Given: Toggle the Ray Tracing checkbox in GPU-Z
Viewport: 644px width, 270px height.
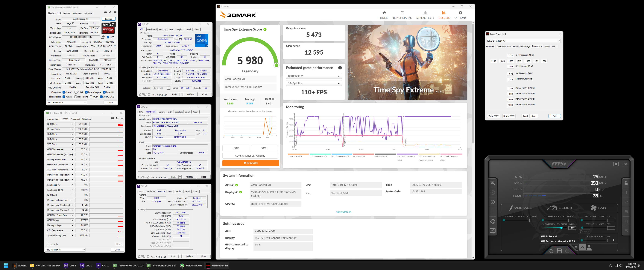Looking at the screenshot, I should (76, 97).
